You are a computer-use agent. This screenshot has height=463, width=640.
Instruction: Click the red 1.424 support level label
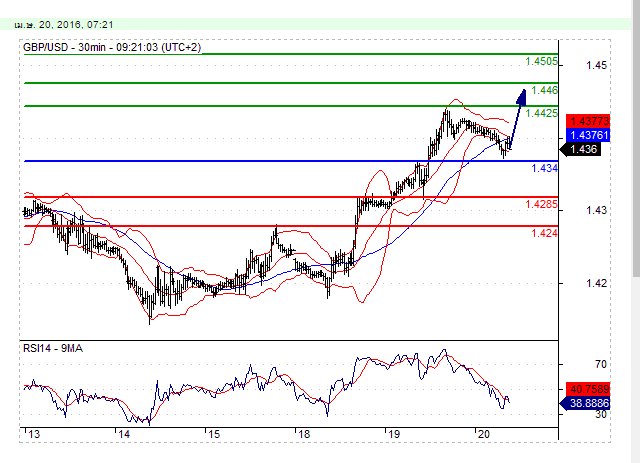[544, 233]
